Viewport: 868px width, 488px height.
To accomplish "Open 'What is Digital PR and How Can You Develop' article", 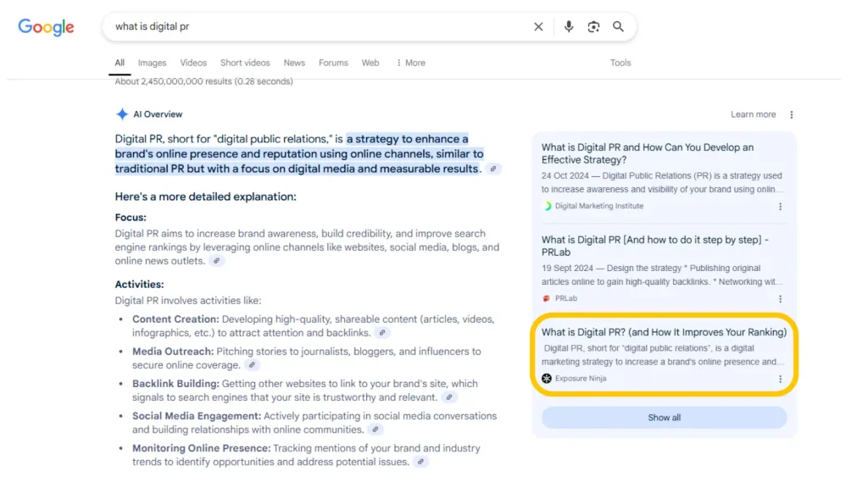I will click(647, 154).
